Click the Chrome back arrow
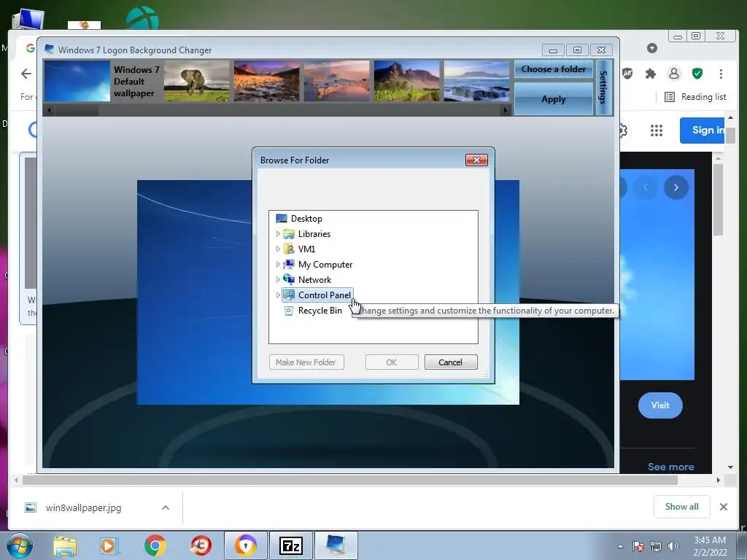Viewport: 747px width, 560px height. tap(26, 74)
